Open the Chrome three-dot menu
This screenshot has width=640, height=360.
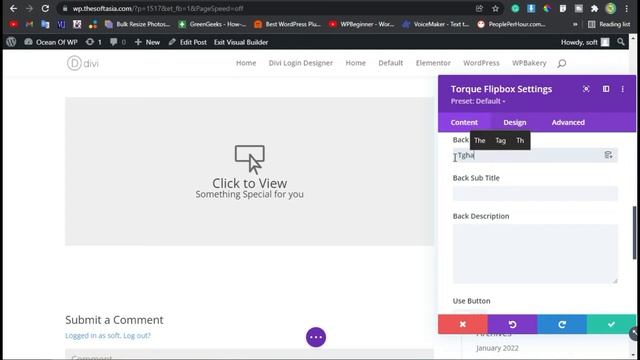(627, 9)
